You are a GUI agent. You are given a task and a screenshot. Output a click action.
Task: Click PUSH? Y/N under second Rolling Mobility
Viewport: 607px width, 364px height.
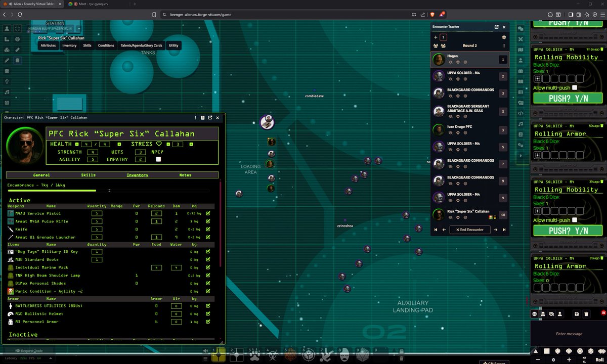(x=568, y=231)
